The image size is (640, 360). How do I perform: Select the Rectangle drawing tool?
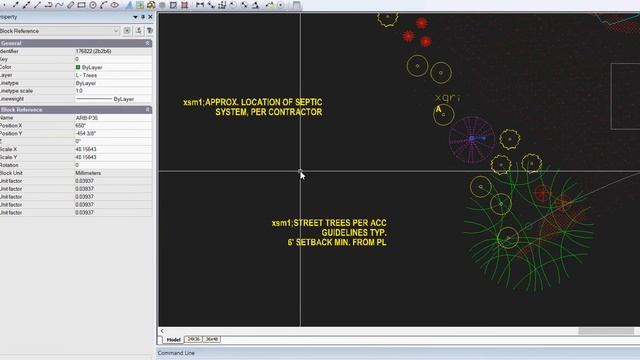point(81,5)
